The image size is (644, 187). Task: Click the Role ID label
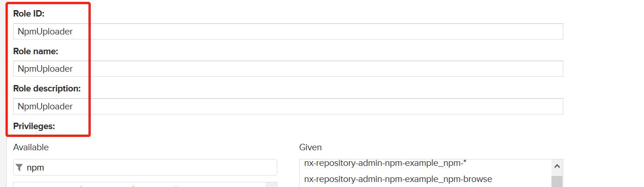(28, 14)
